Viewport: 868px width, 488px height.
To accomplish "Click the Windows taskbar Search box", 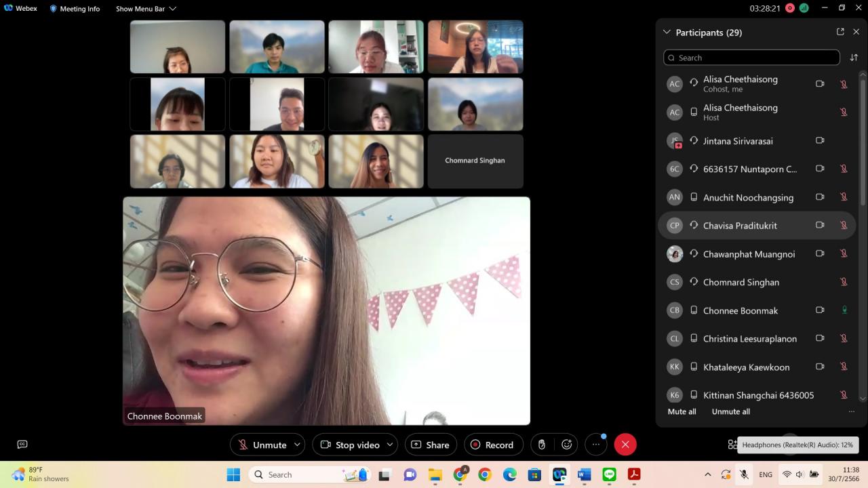I will coord(309,474).
